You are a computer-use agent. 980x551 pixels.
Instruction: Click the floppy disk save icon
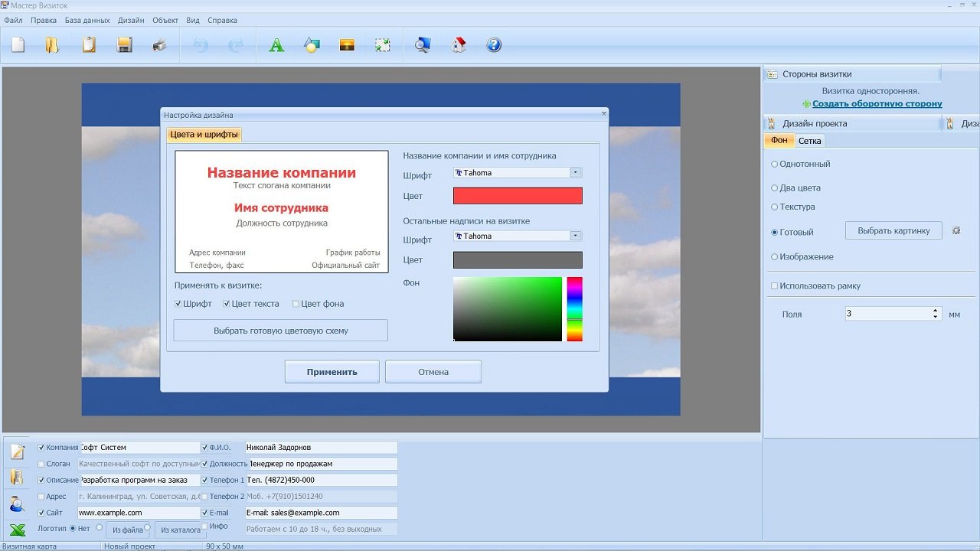pos(124,45)
